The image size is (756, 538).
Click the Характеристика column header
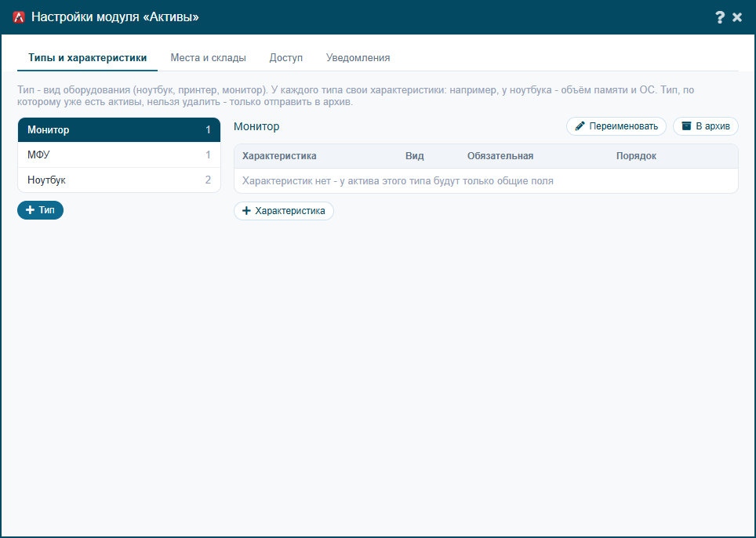[x=279, y=156]
